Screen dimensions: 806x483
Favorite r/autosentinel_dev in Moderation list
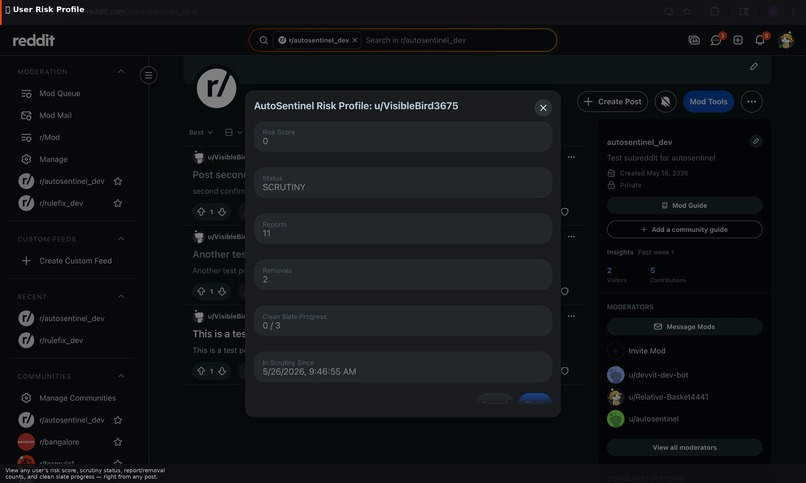118,181
